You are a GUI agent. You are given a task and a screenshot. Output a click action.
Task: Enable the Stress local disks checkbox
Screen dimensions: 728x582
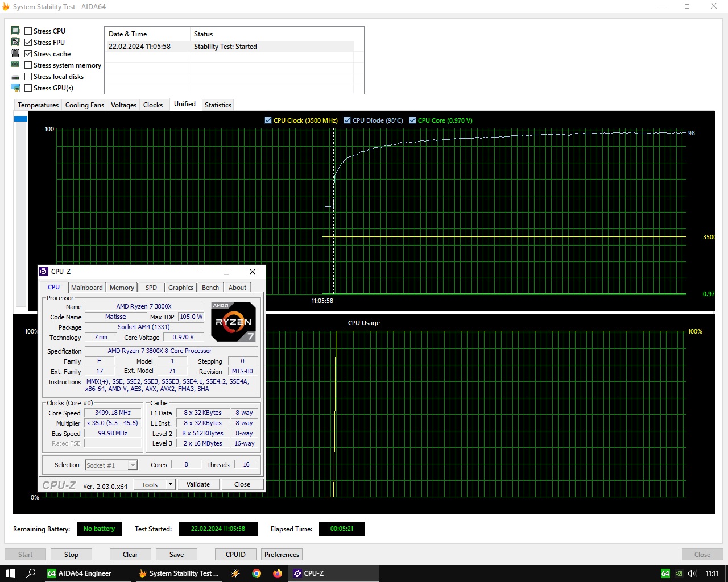28,77
